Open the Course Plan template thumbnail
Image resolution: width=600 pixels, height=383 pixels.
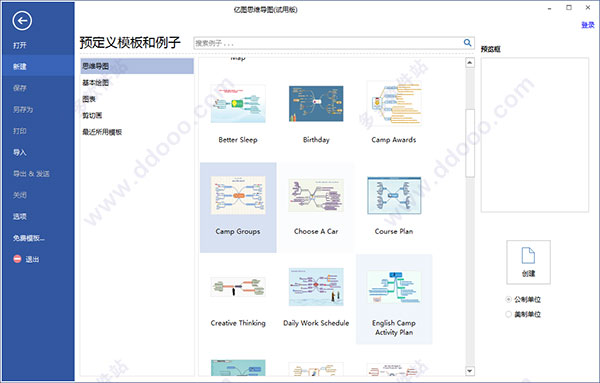(394, 196)
